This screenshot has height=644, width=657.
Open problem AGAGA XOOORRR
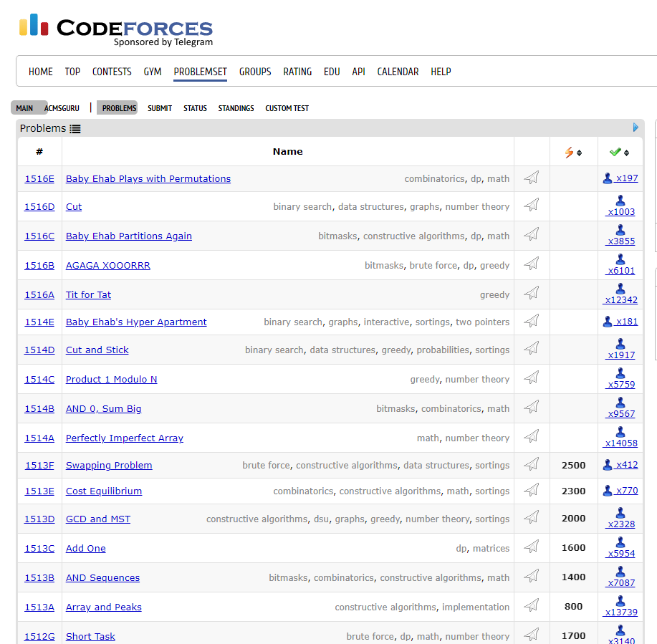tap(108, 266)
